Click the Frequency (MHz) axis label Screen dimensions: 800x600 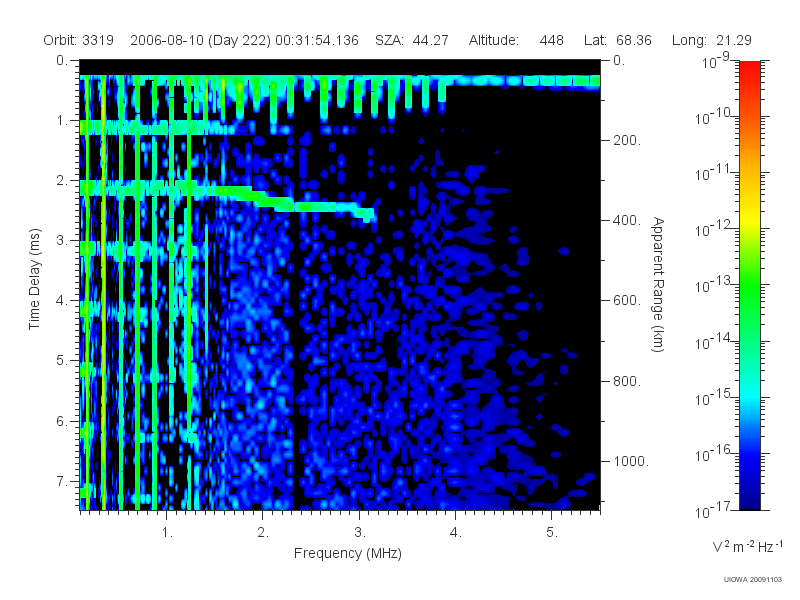(x=347, y=554)
